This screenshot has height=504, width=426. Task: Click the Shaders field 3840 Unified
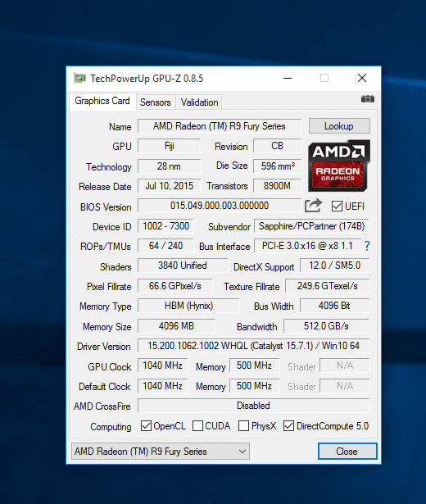(x=183, y=266)
